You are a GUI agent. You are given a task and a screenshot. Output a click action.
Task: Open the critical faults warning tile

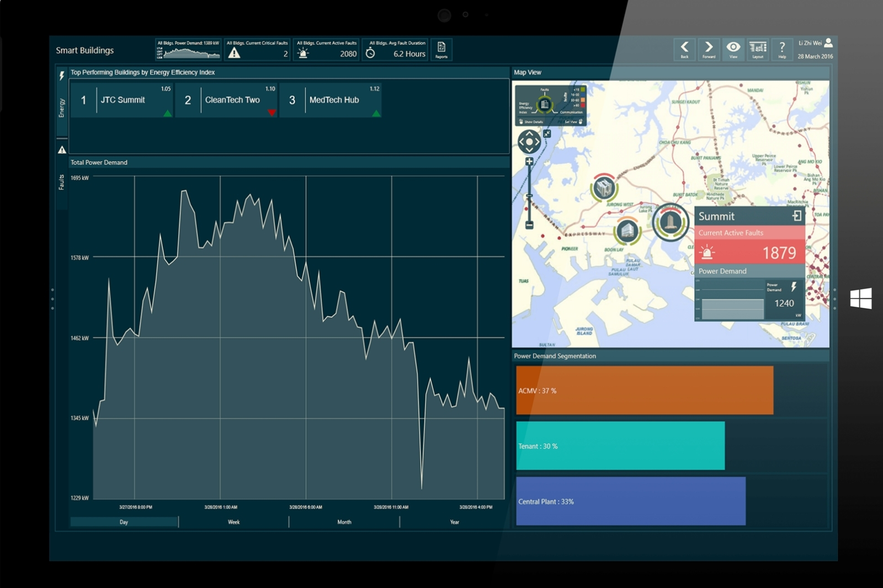pos(258,50)
